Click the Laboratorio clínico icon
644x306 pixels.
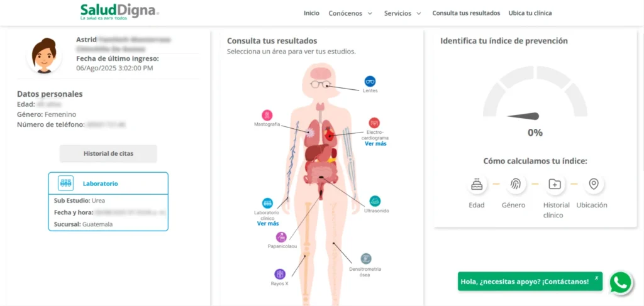pyautogui.click(x=267, y=203)
